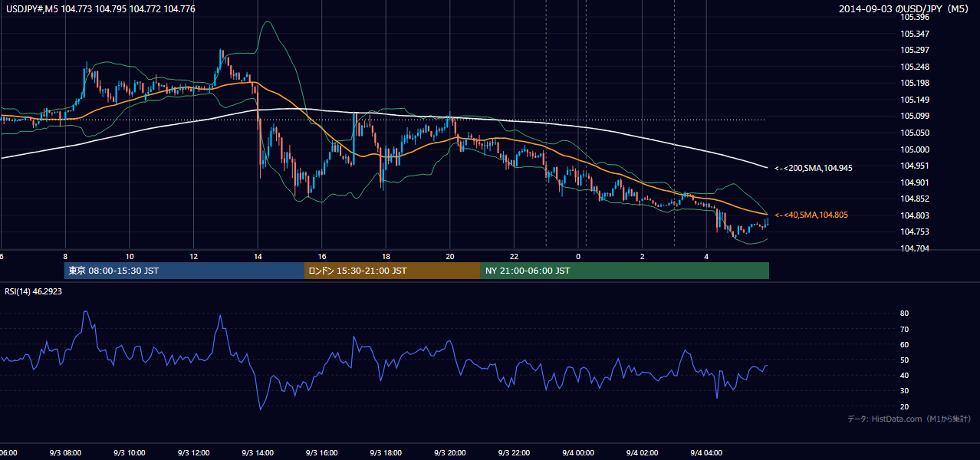
Task: Click the NY 21:00-06:00 JST session bar
Action: [x=625, y=271]
